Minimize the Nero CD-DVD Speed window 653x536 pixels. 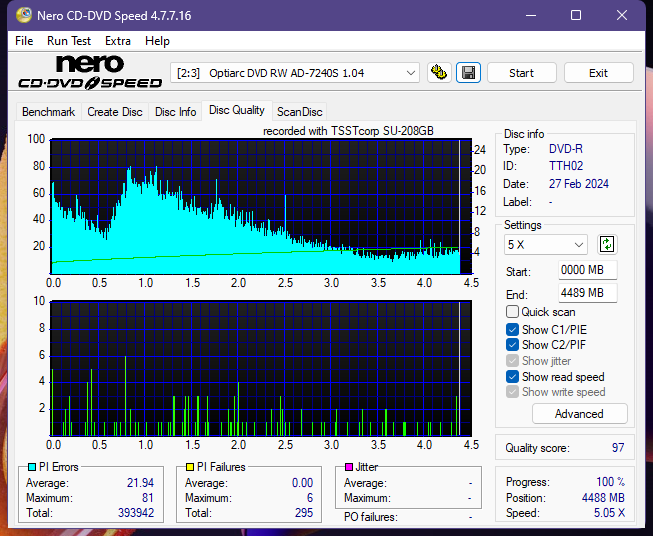tap(531, 15)
